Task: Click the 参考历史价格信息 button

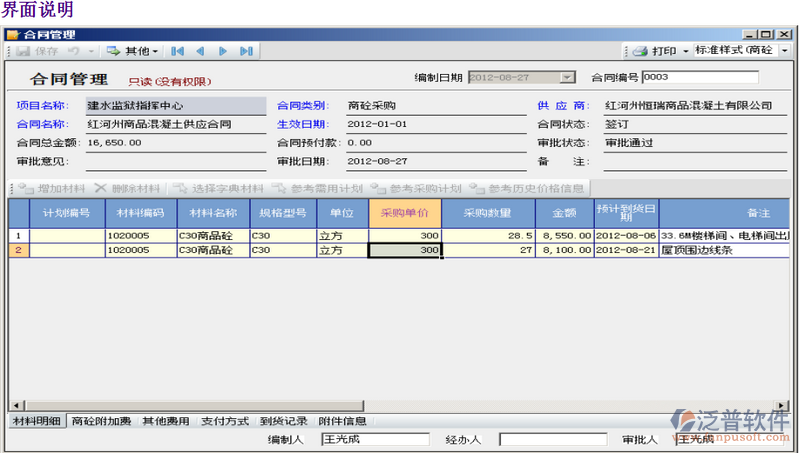Action: point(534,188)
